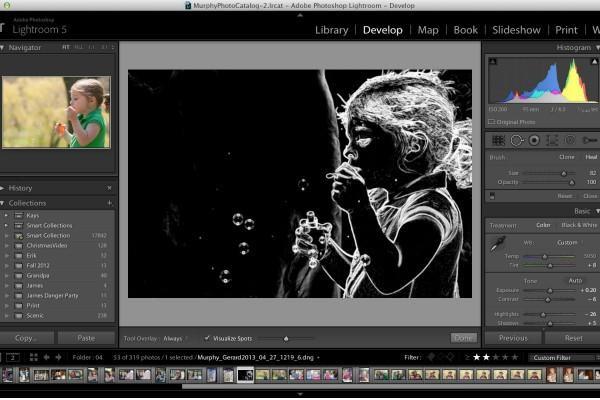Select the Adjustment Brush tool
600x400 pixels.
(590, 140)
